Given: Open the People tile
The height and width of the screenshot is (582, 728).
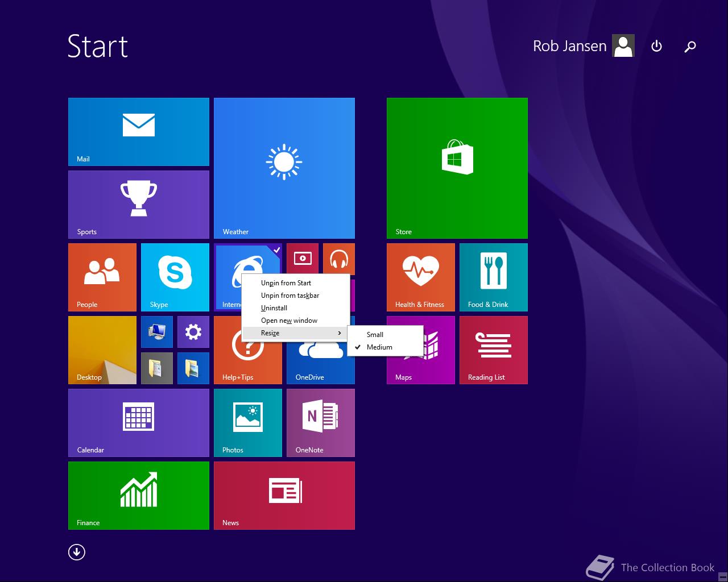Looking at the screenshot, I should tap(102, 277).
